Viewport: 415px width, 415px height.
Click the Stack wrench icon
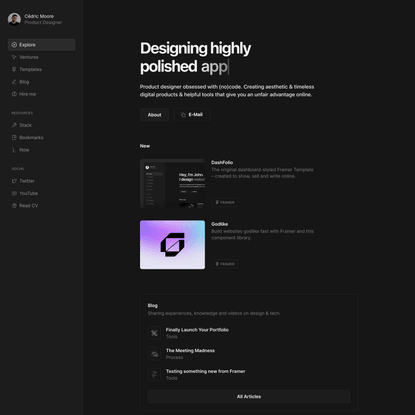pyautogui.click(x=14, y=125)
